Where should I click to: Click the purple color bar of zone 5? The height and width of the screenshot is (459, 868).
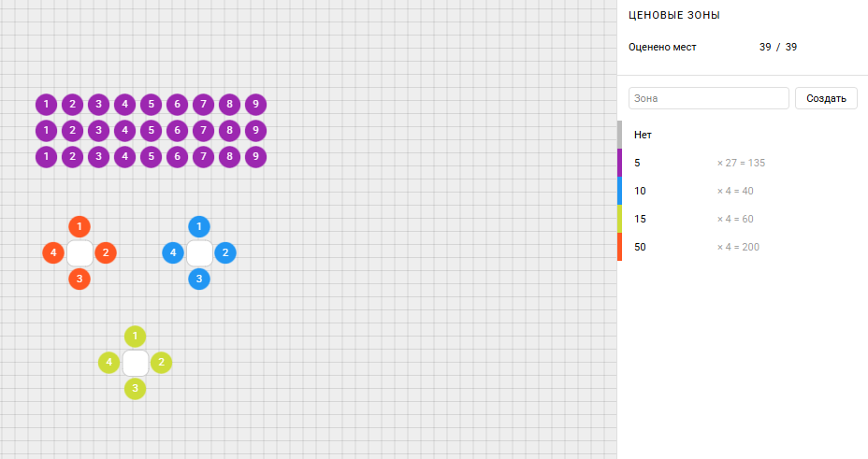pos(619,164)
